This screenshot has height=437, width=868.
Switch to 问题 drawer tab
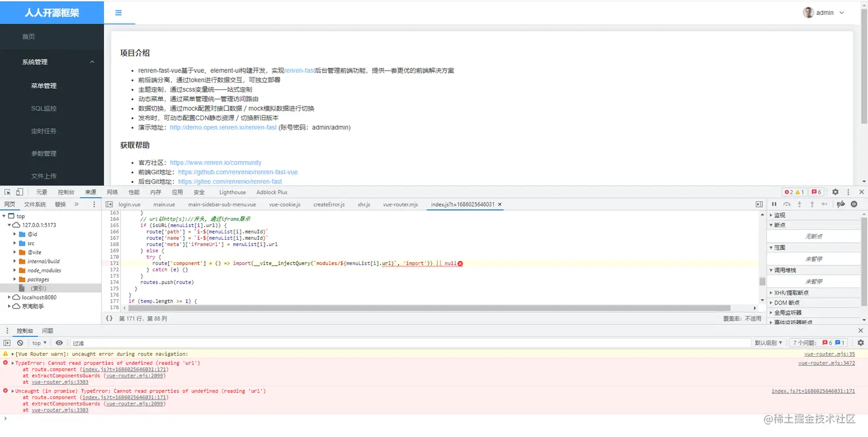click(48, 331)
